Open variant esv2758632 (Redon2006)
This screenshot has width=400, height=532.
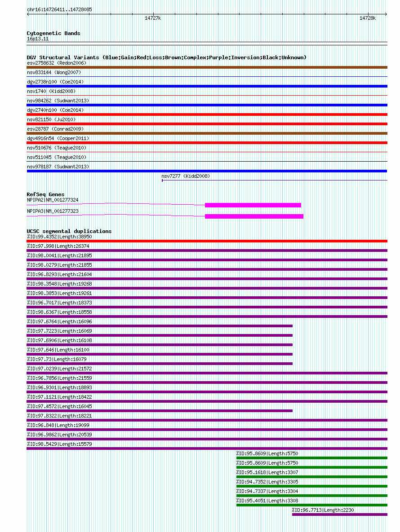tap(57, 63)
